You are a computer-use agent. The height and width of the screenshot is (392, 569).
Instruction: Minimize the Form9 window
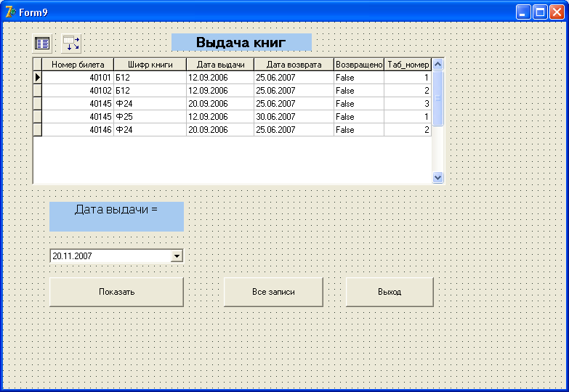[x=523, y=12]
